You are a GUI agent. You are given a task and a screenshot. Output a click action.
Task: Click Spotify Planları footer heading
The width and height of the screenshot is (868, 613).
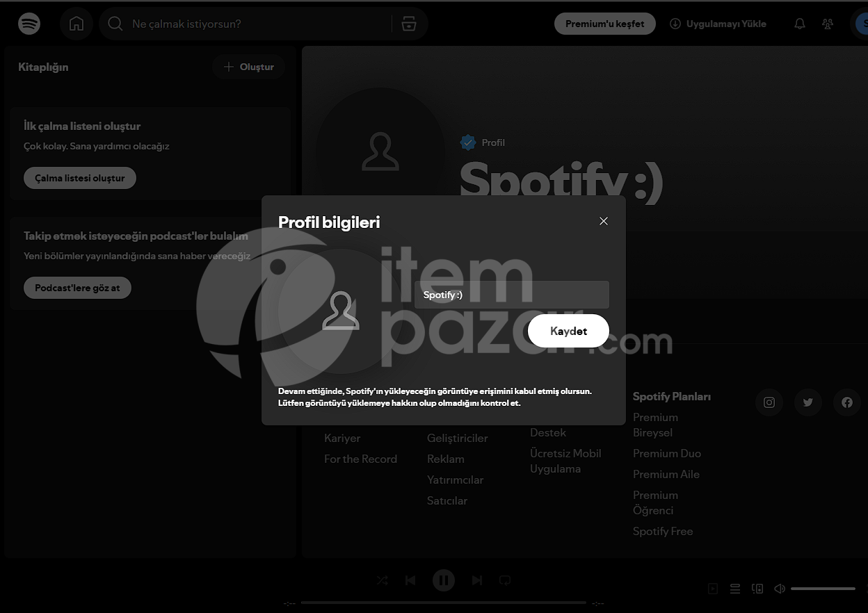pos(672,396)
